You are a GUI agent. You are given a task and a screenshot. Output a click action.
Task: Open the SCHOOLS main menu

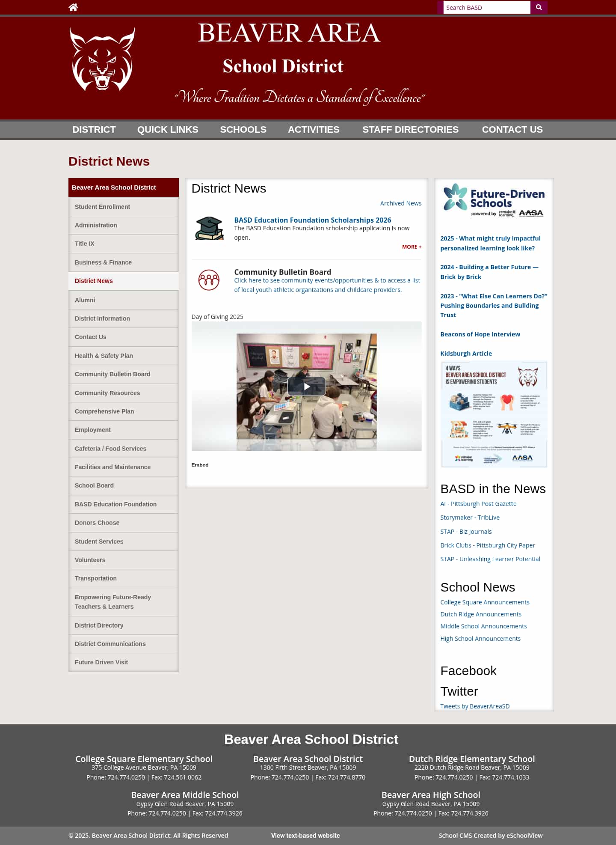pos(243,130)
